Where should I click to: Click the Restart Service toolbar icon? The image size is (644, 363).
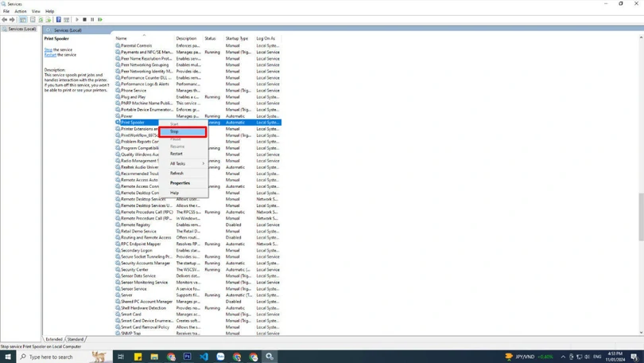coord(100,19)
